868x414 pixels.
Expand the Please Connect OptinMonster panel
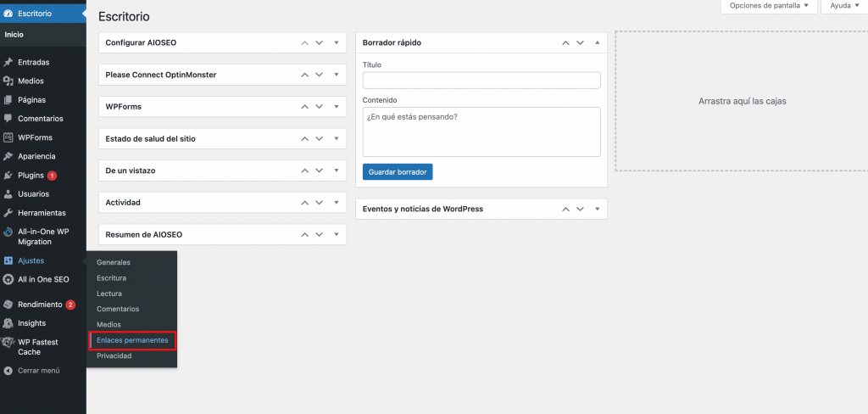tap(336, 75)
